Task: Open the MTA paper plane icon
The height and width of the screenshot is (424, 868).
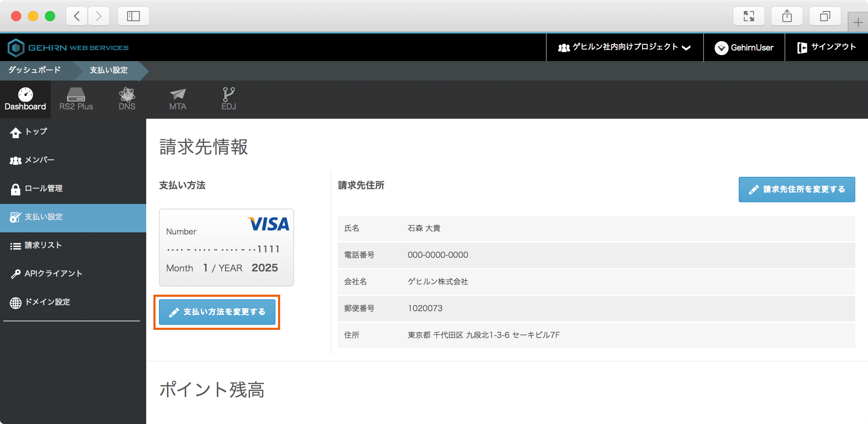Action: (178, 99)
